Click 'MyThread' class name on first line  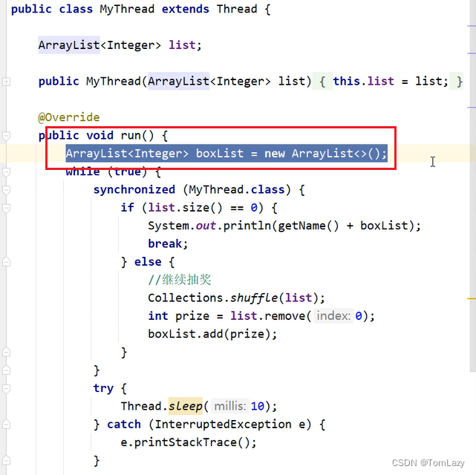click(127, 9)
